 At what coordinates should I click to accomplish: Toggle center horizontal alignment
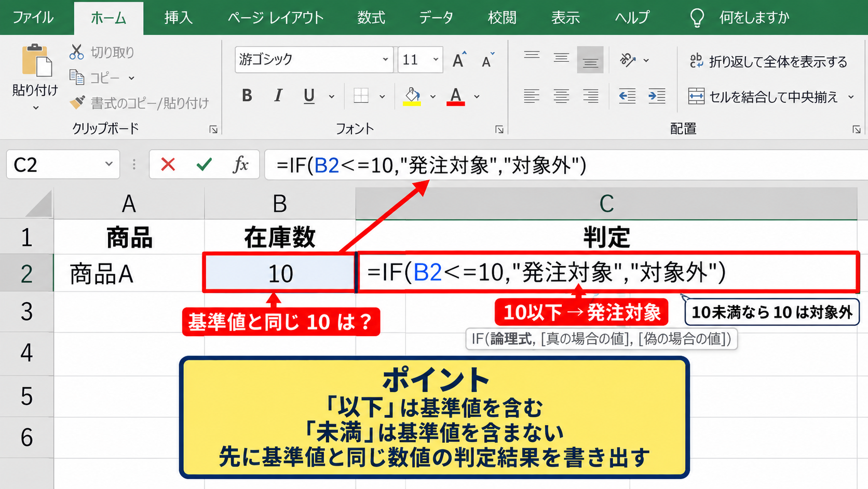pyautogui.click(x=561, y=96)
